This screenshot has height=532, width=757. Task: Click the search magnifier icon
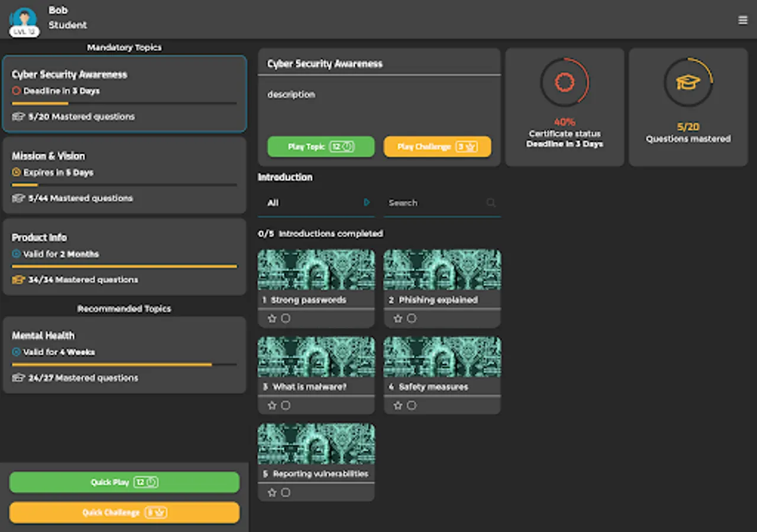pyautogui.click(x=491, y=203)
